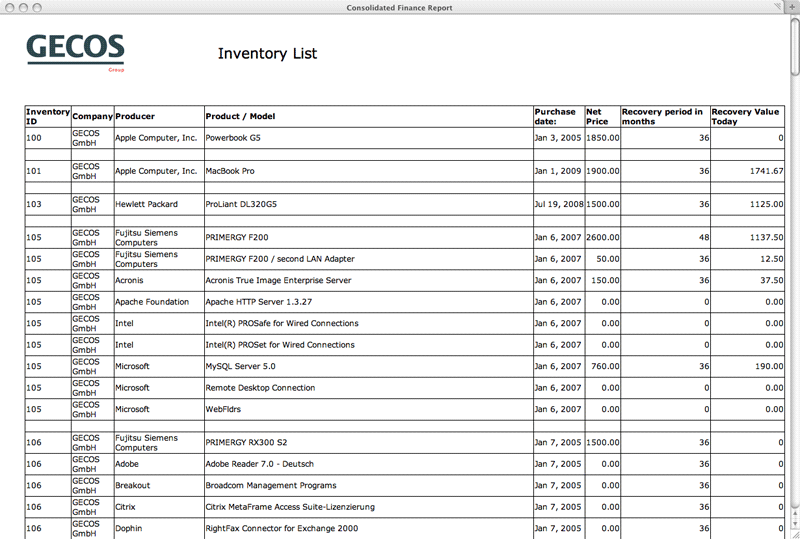The width and height of the screenshot is (800, 539).
Task: Select the ProLiant DL320G5 cell
Action: point(369,204)
